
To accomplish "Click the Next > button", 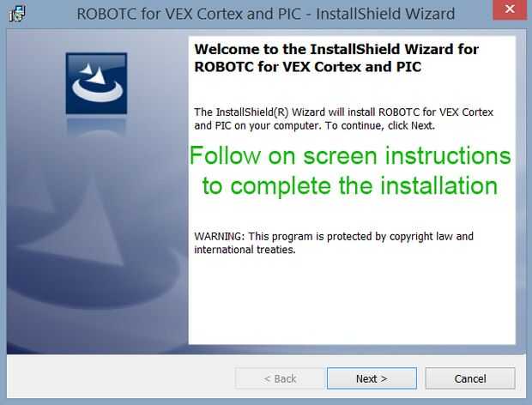I will (x=372, y=378).
